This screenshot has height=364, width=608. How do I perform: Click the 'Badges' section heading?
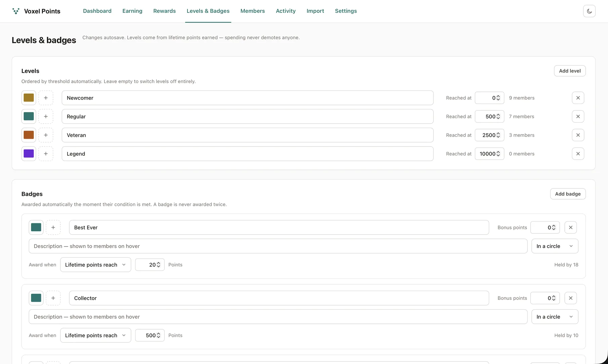point(32,194)
